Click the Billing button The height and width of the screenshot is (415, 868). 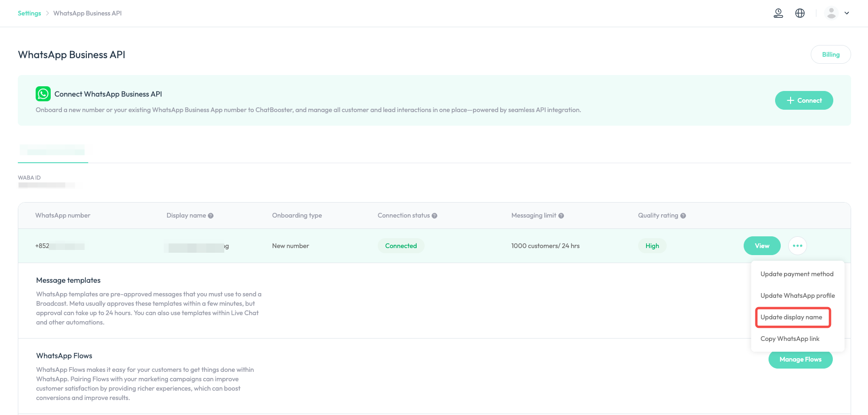point(830,54)
